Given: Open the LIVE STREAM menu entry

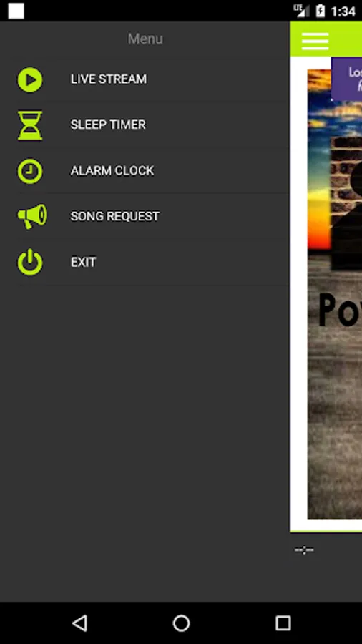Looking at the screenshot, I should point(145,79).
